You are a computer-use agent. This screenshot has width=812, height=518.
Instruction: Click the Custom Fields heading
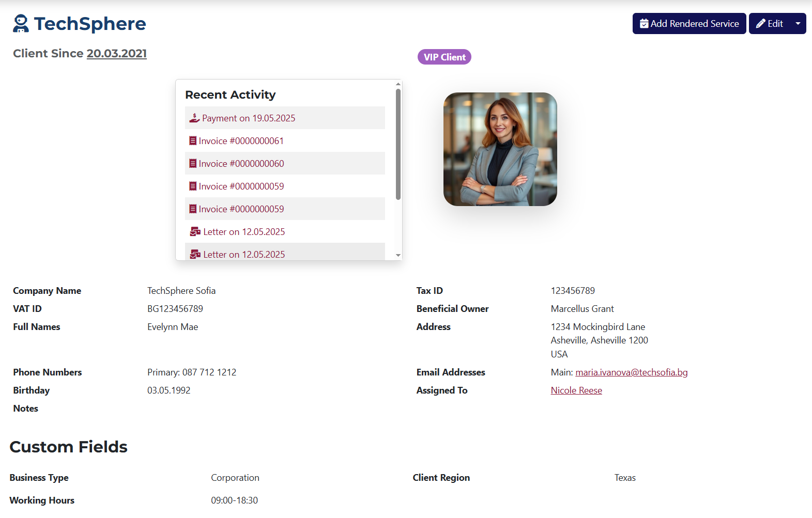click(69, 447)
